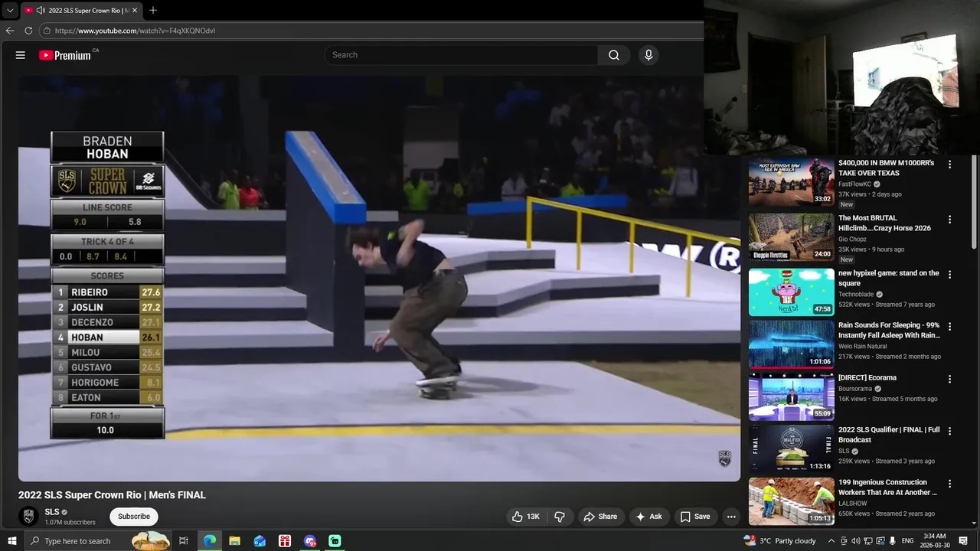Open the YouTube guide hamburger menu

21,55
